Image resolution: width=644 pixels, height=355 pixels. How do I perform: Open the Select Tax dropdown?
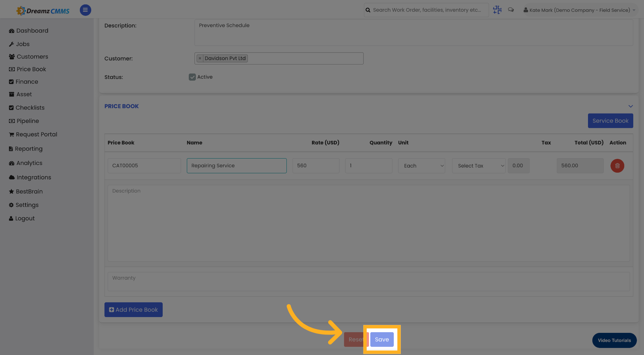click(479, 166)
